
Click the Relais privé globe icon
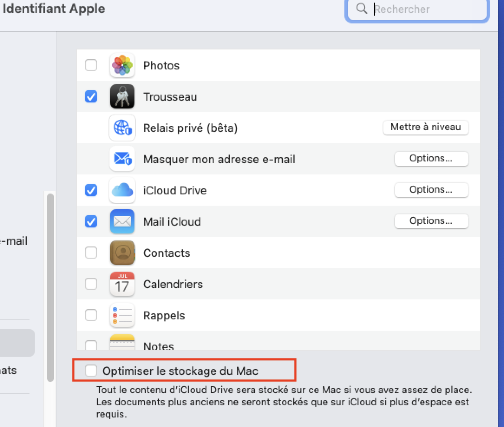tap(122, 128)
